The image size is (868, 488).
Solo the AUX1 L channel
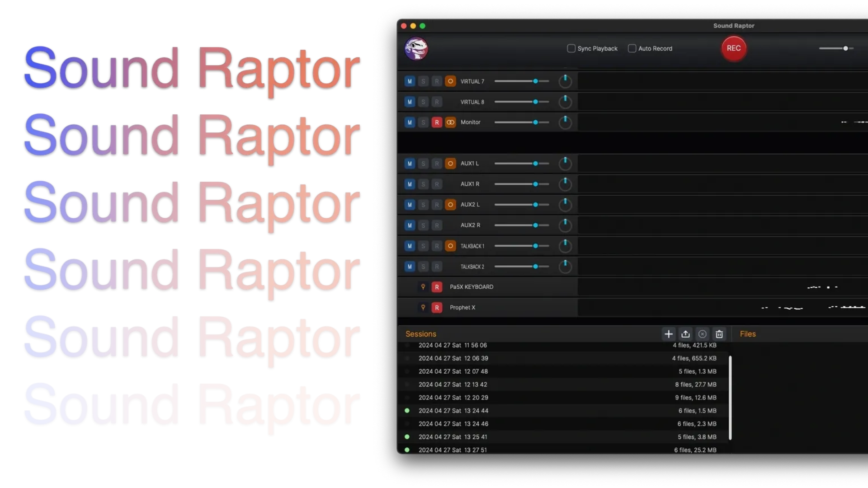pos(424,164)
